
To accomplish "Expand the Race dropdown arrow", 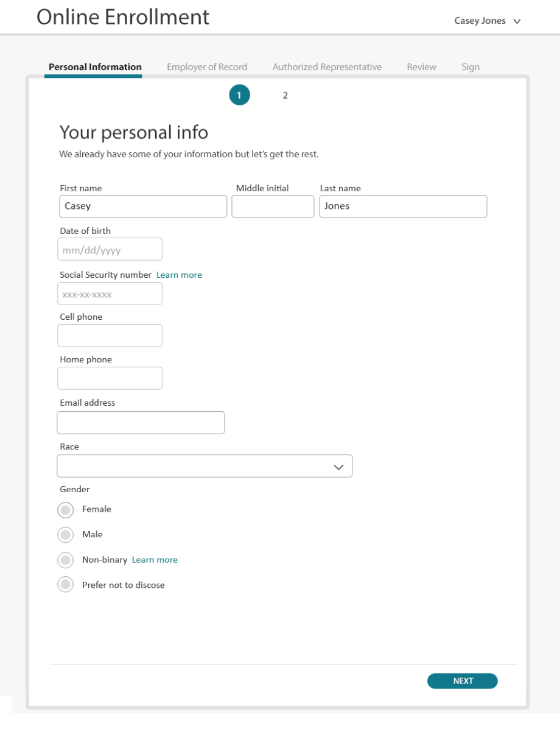I will pos(338,467).
